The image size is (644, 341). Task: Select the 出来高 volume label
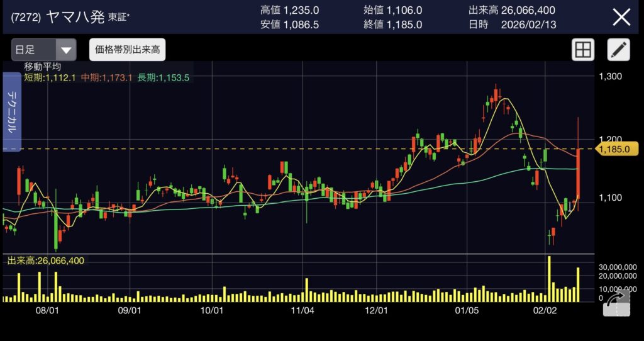45,260
